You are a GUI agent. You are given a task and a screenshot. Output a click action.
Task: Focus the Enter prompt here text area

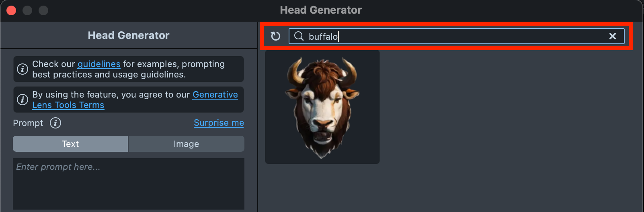129,184
